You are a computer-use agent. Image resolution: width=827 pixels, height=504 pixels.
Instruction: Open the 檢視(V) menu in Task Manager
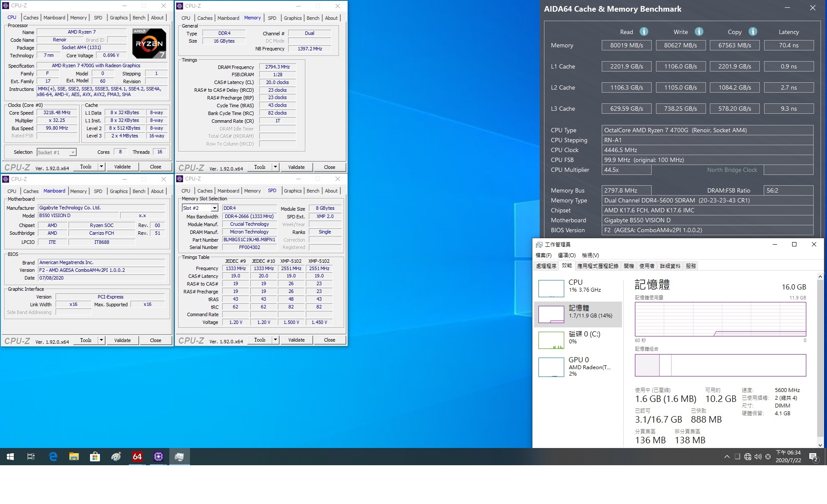pos(590,255)
